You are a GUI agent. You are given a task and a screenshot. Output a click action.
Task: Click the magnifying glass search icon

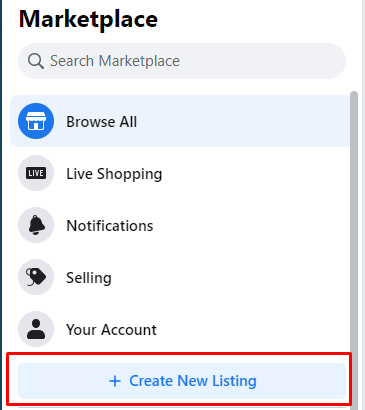pyautogui.click(x=36, y=61)
